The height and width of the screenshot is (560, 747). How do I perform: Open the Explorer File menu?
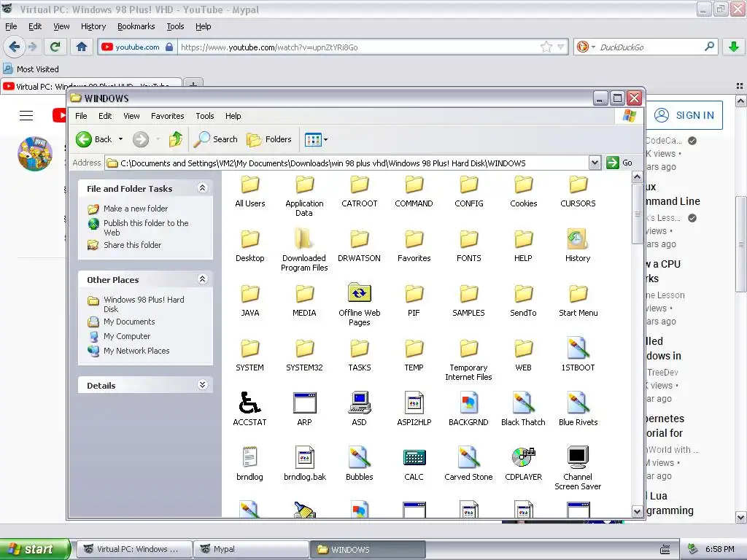pos(81,116)
